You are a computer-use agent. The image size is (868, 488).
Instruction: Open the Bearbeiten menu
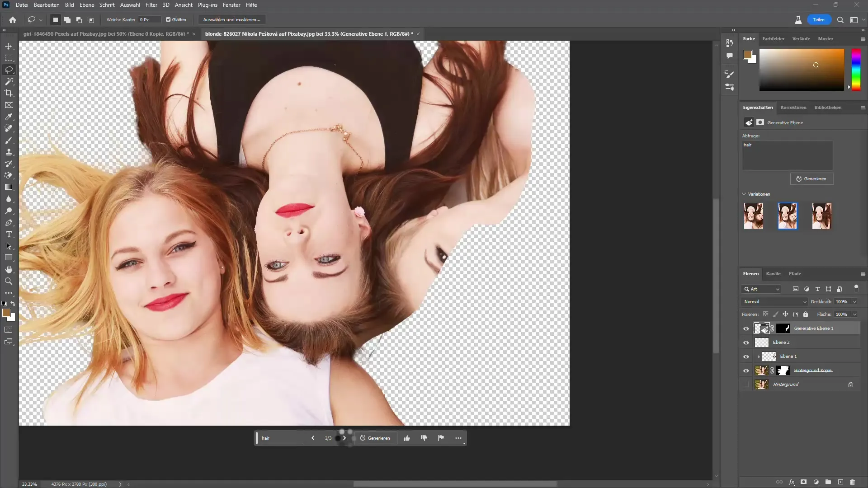(x=47, y=5)
